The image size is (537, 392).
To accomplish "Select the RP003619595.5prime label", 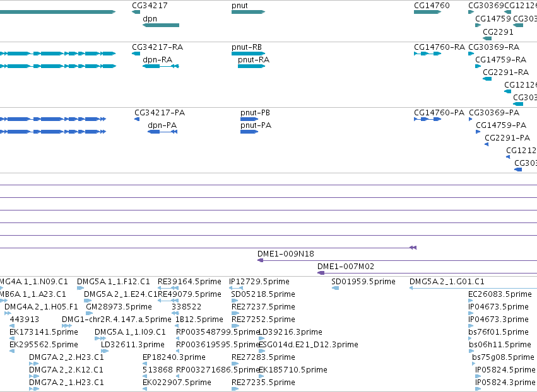I will [218, 345].
